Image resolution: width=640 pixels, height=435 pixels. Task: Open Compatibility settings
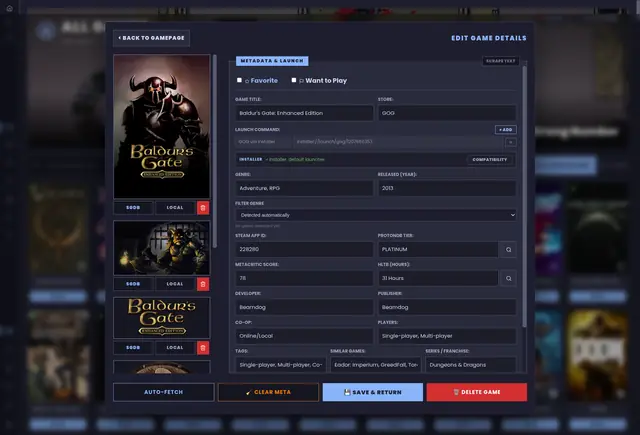489,160
